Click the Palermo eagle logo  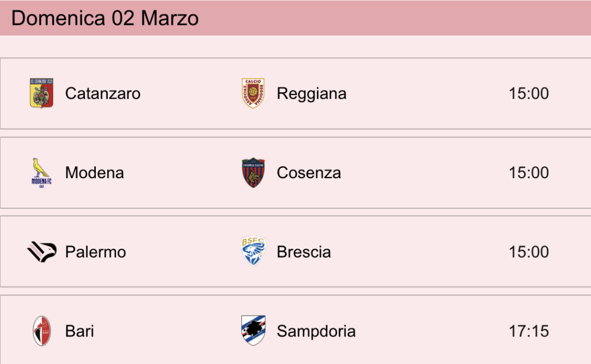[x=42, y=252]
